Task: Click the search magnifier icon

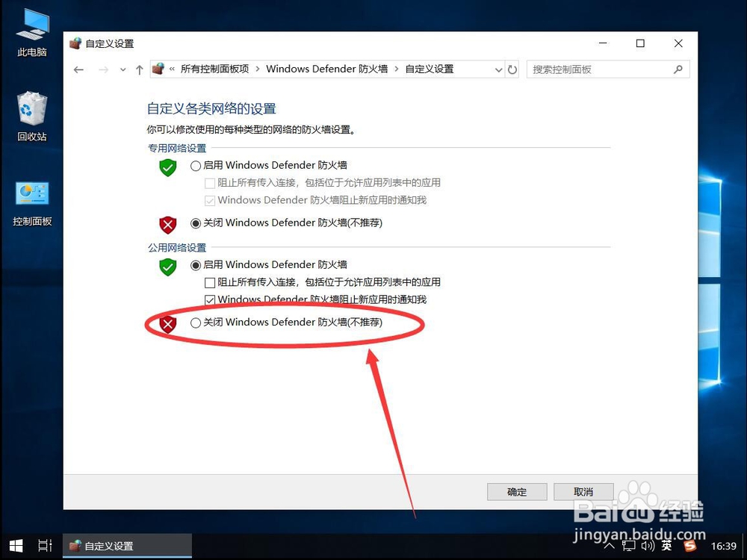Action: [x=678, y=69]
